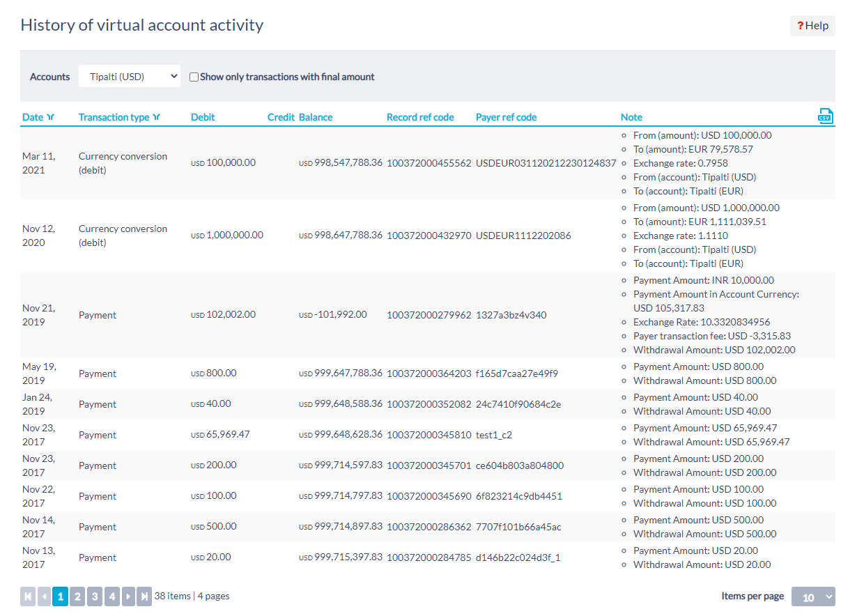This screenshot has height=616, width=857.
Task: Click the note Payment Amount: INR 10,000.00
Action: (704, 280)
